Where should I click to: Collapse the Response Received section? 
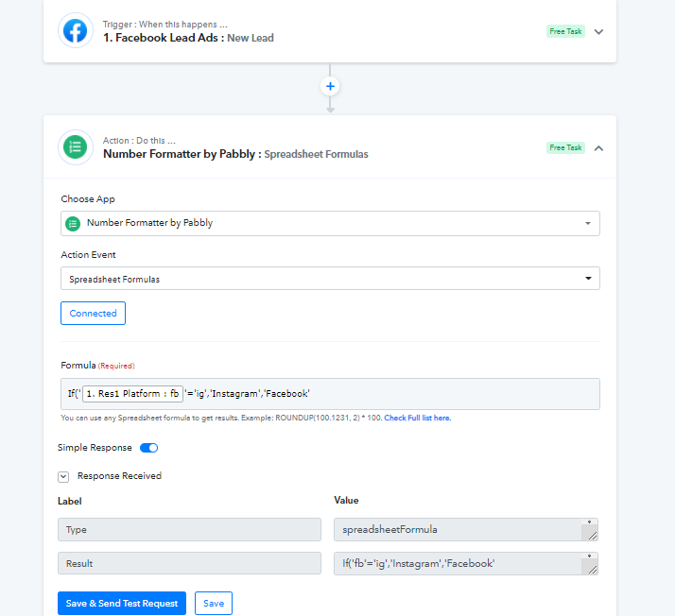point(63,476)
